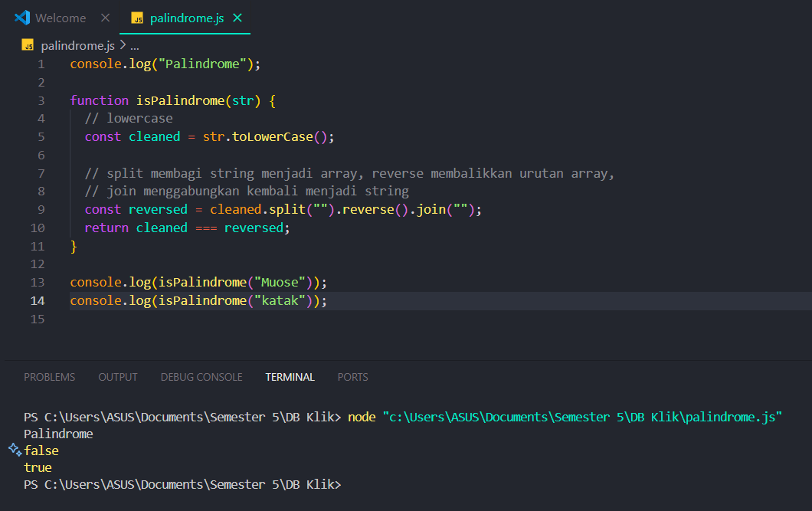Expand the breadcrumb ellipsis symbol list
Viewport: 812px width, 511px height.
135,45
